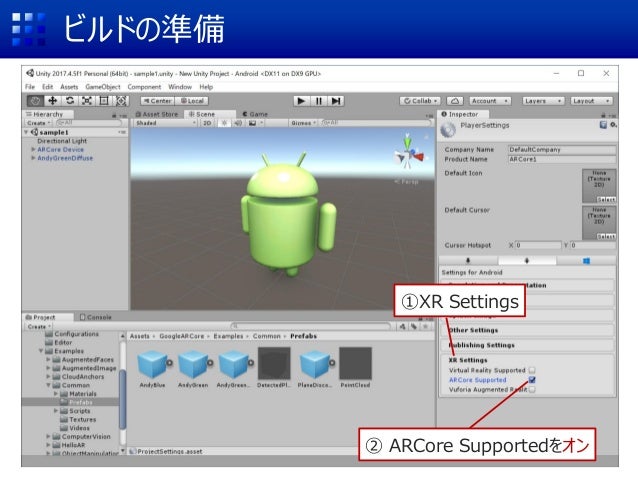The height and width of the screenshot is (479, 638).
Task: Open the GameObject menu
Action: pos(103,87)
